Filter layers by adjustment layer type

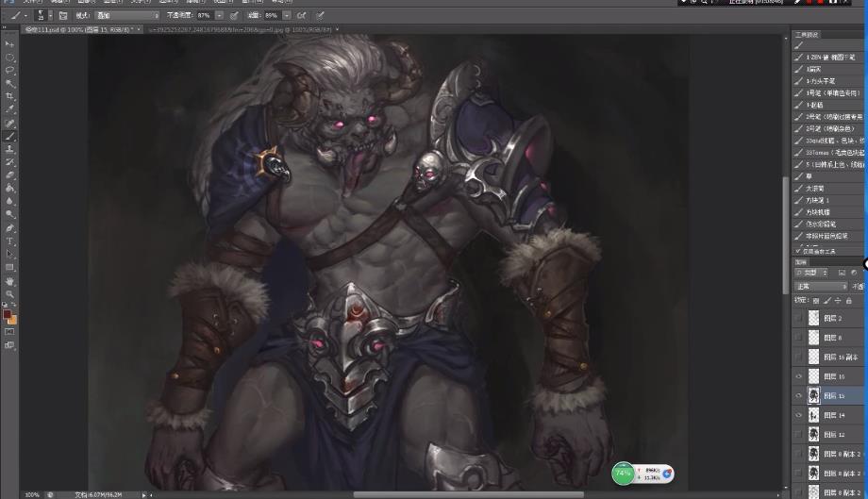(854, 273)
